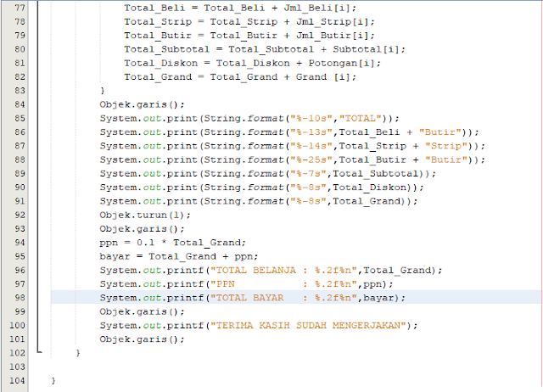Click line number 77 in the gutter
The image size is (543, 392).
click(20, 8)
